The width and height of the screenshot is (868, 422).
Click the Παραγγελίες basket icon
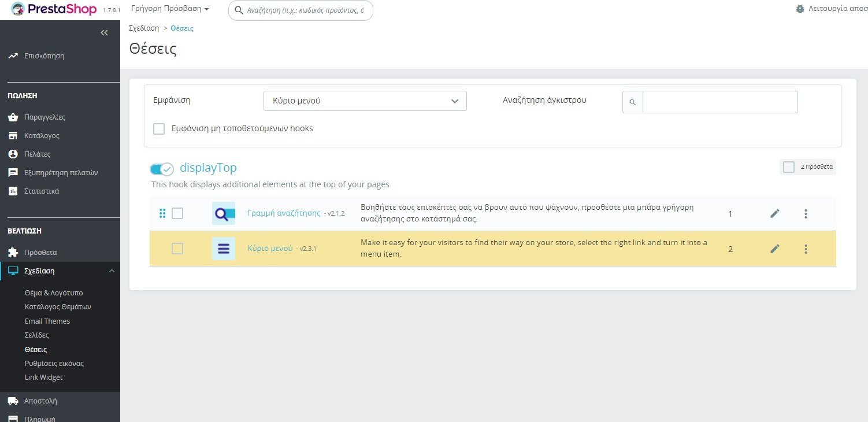pos(13,117)
